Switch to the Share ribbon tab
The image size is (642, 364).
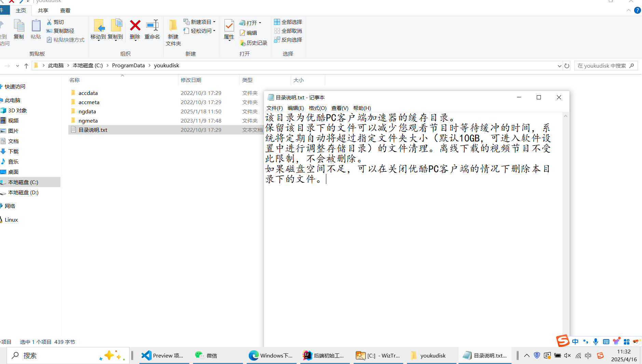(x=43, y=10)
